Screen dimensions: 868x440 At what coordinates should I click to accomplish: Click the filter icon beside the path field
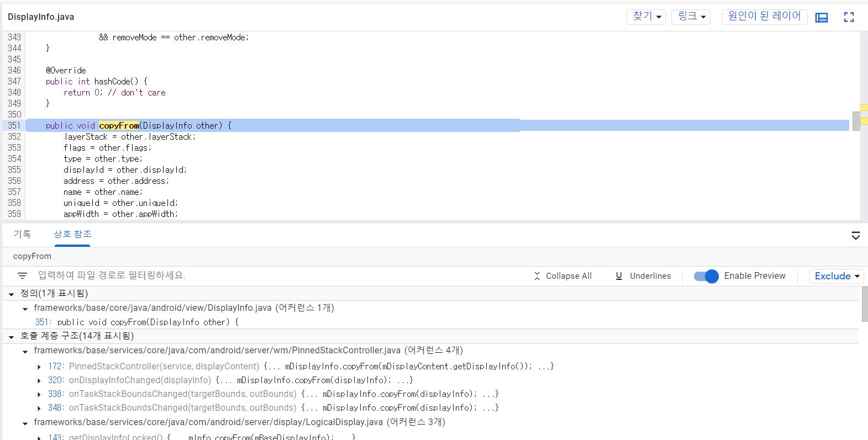click(22, 275)
